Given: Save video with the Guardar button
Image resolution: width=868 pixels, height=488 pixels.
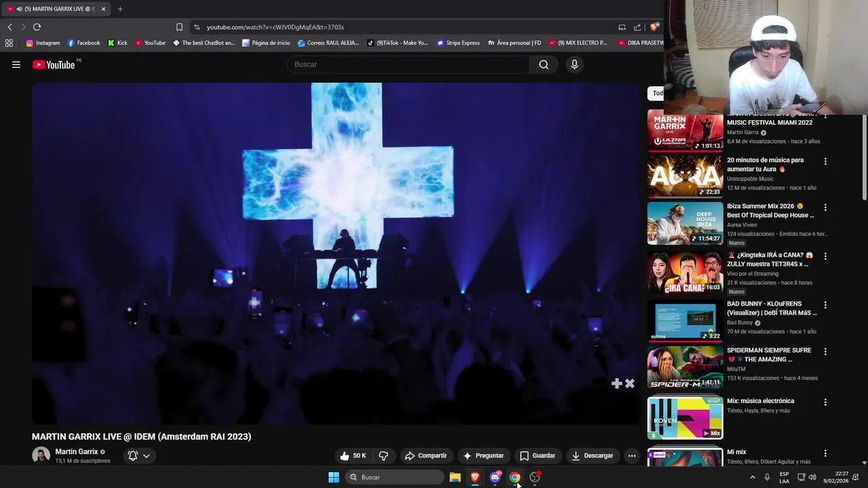Looking at the screenshot, I should (537, 455).
